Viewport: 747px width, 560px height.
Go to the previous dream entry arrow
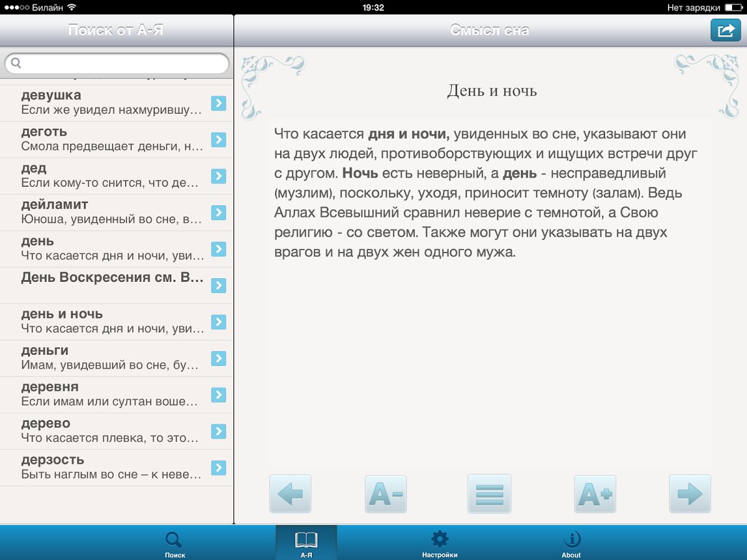[290, 494]
